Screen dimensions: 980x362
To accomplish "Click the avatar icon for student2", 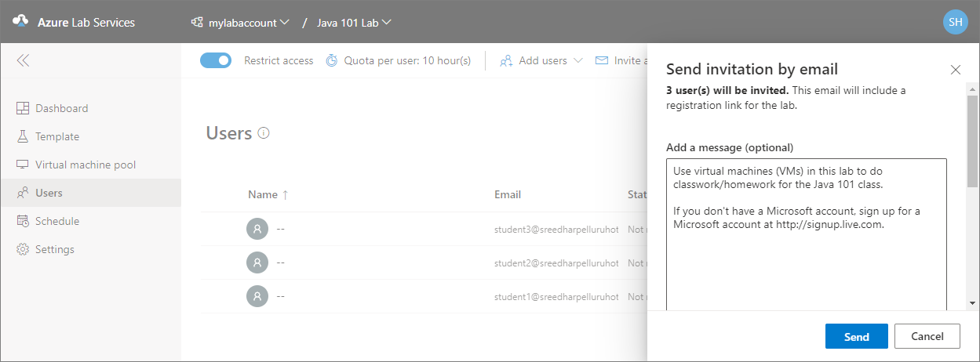I will (x=257, y=262).
